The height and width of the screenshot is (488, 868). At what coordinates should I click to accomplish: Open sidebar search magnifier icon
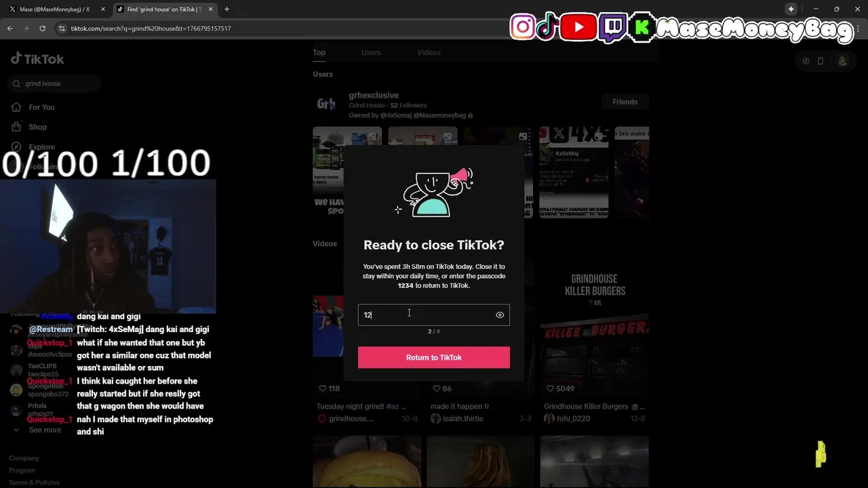click(16, 83)
